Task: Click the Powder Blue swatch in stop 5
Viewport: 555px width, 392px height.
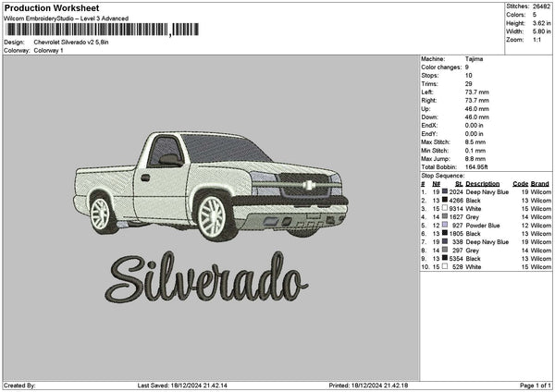Action: coord(445,225)
